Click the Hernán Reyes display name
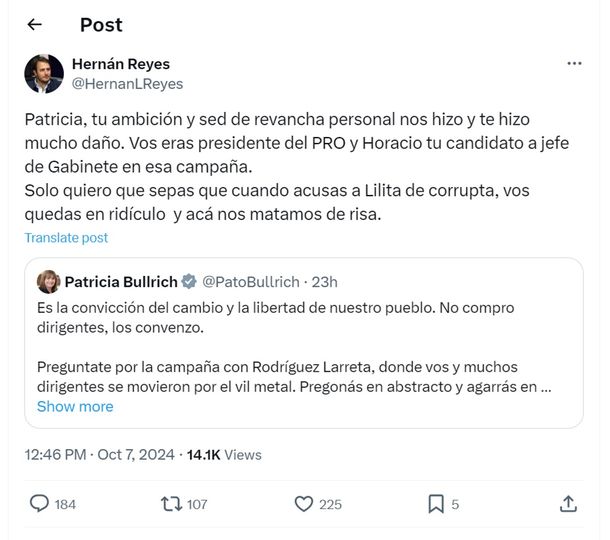610x540 pixels. (x=121, y=64)
